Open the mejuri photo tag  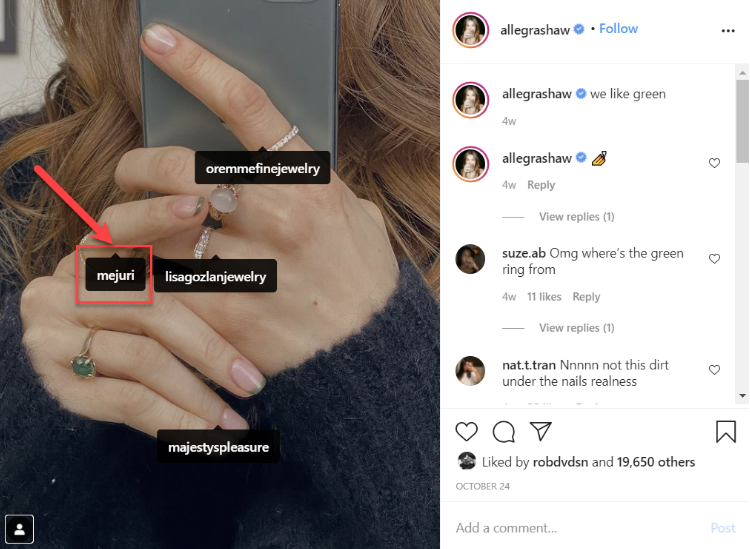(115, 275)
